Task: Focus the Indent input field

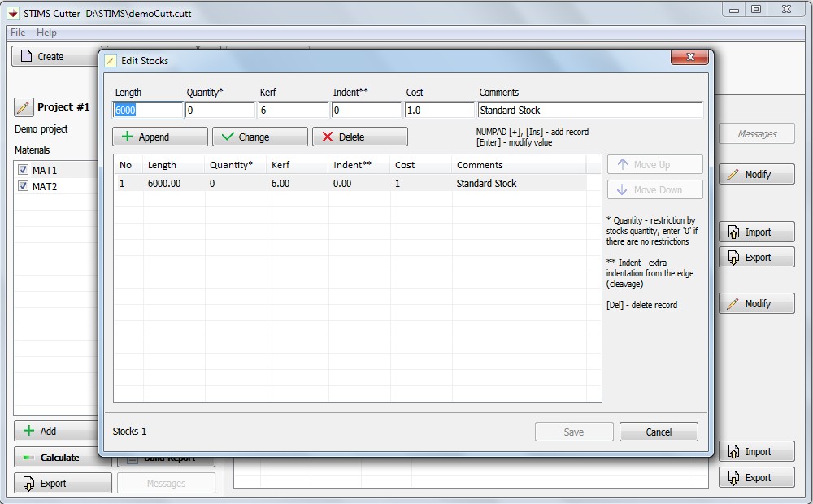Action: (367, 110)
